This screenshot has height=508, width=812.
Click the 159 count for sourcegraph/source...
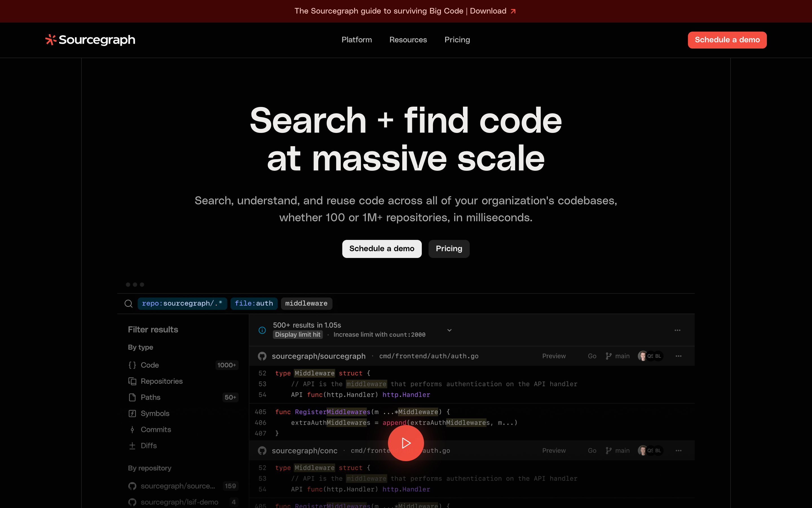click(231, 486)
